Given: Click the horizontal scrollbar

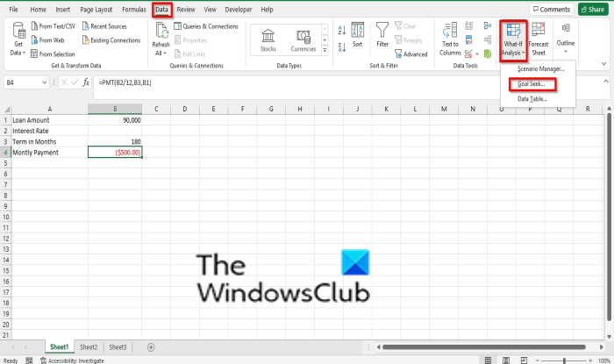Looking at the screenshot, I should pos(484,347).
